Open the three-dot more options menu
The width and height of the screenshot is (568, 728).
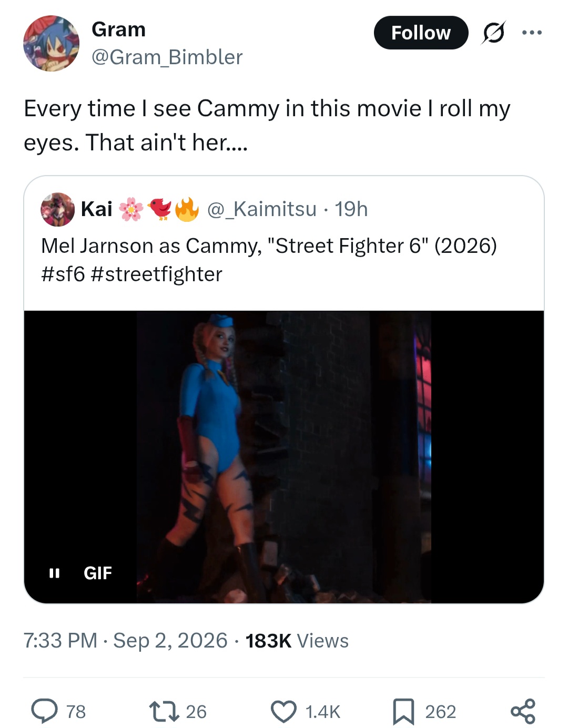pos(532,33)
